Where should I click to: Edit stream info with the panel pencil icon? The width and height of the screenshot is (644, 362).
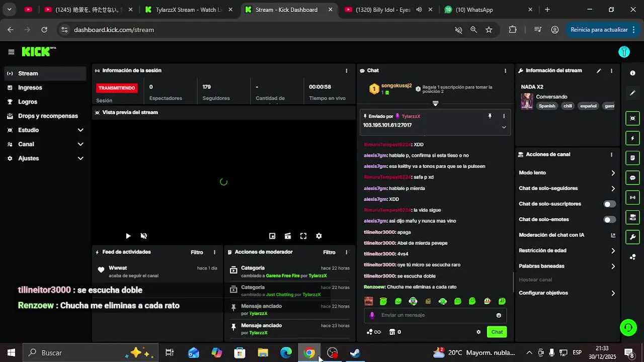tap(599, 71)
